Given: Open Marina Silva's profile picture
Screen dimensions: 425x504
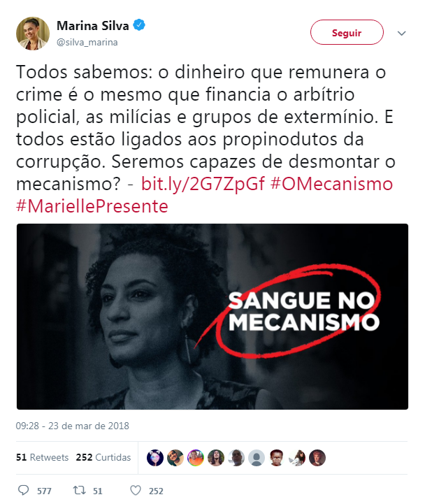Looking at the screenshot, I should tap(33, 34).
